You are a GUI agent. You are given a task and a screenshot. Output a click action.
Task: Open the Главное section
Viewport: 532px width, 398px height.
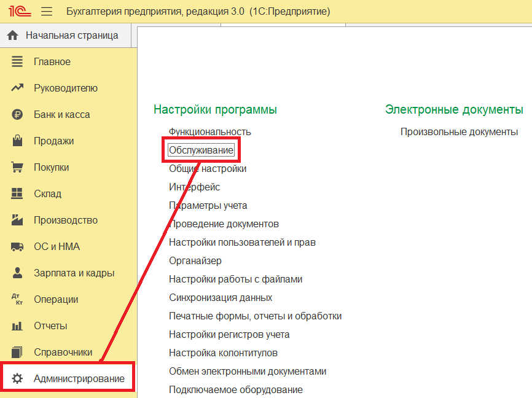[x=52, y=62]
